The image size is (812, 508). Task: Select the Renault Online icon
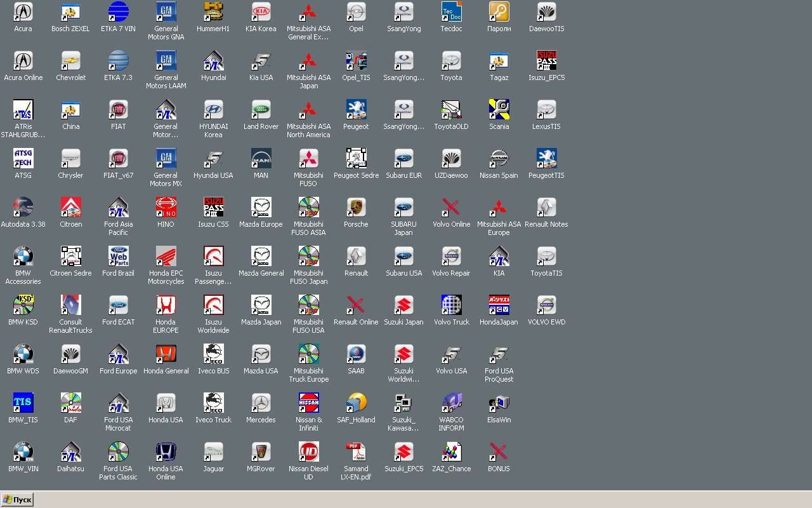pyautogui.click(x=356, y=305)
